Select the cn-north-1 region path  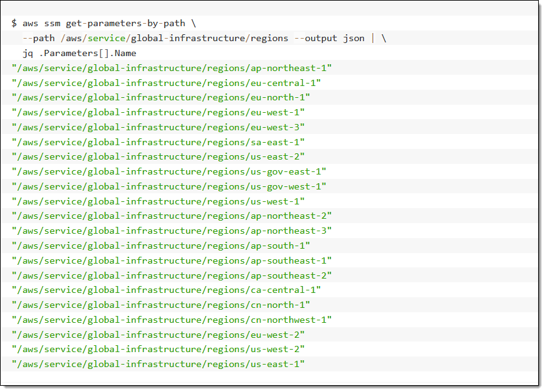tap(161, 305)
